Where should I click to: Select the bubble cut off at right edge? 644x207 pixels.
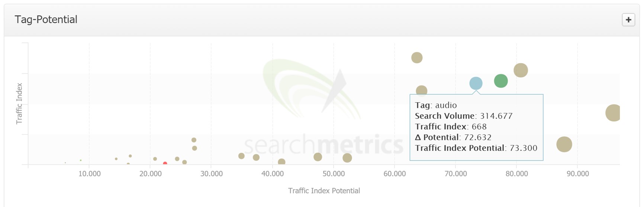point(613,113)
